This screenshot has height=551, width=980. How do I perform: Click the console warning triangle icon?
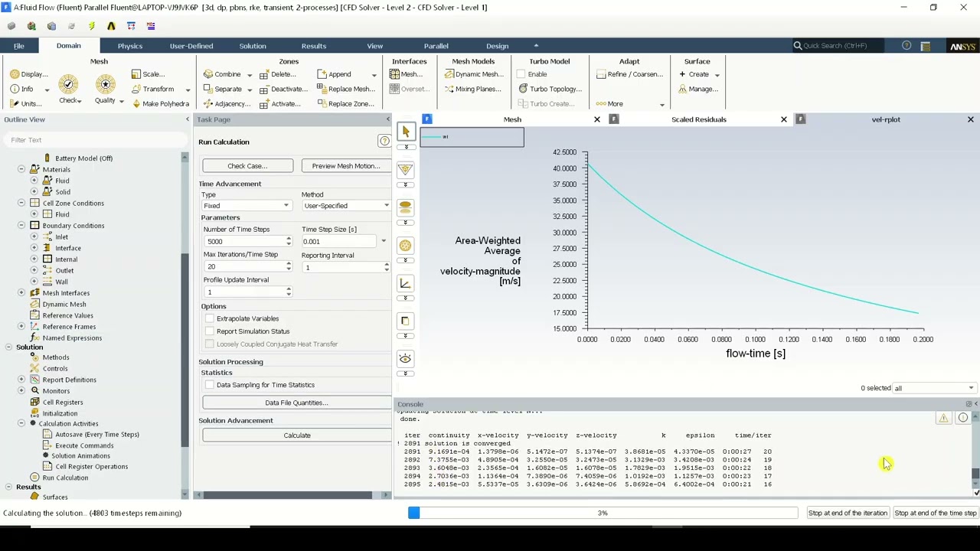point(943,418)
